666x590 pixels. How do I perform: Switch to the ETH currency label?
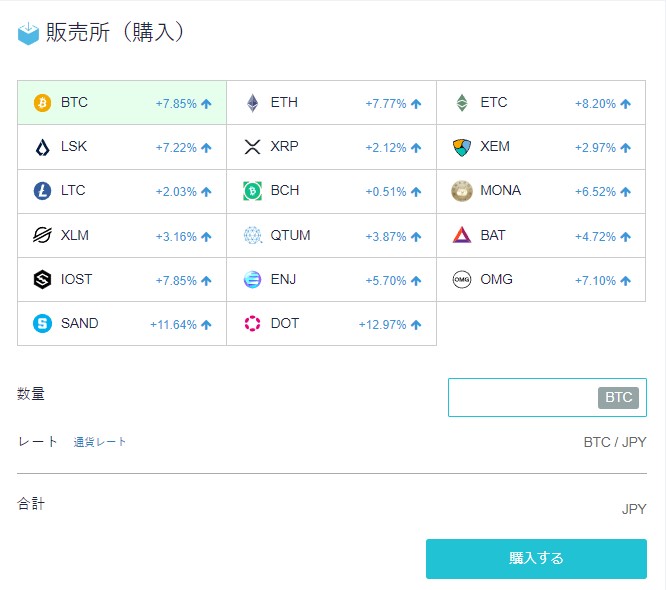(x=284, y=102)
